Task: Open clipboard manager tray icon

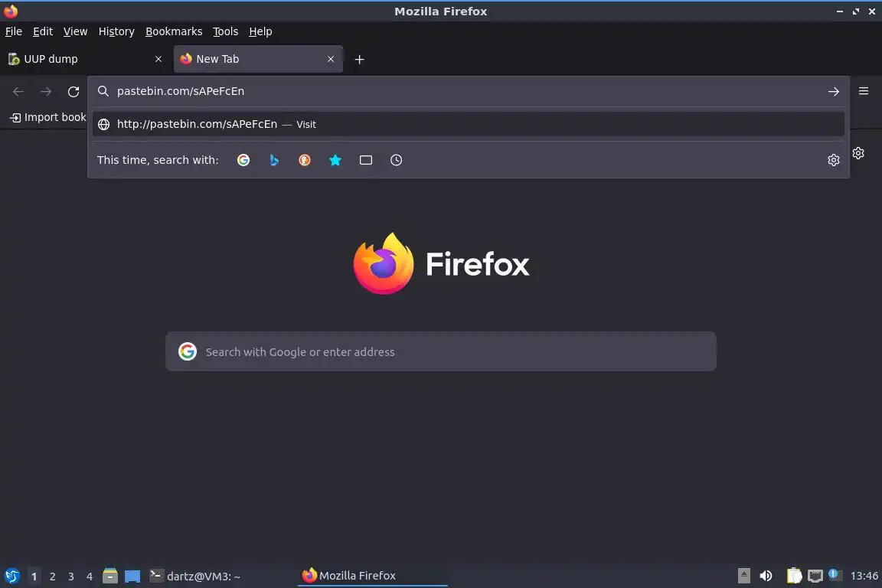Action: coord(794,576)
